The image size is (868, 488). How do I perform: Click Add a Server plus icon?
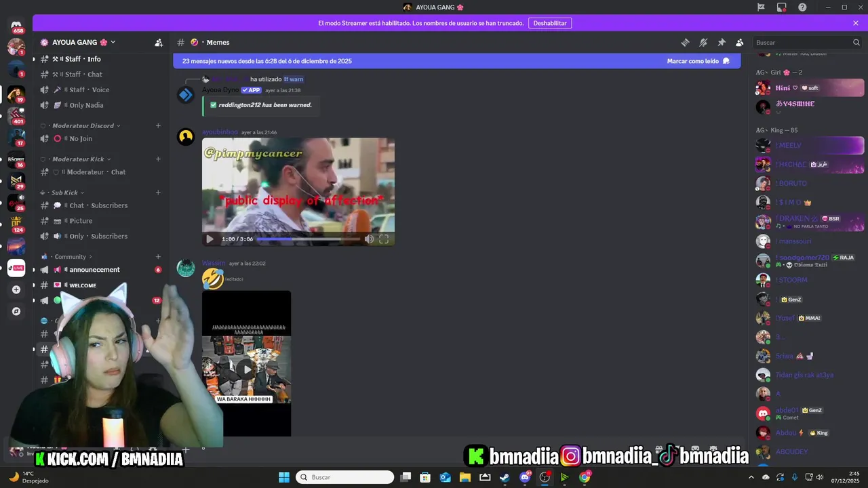point(16,289)
